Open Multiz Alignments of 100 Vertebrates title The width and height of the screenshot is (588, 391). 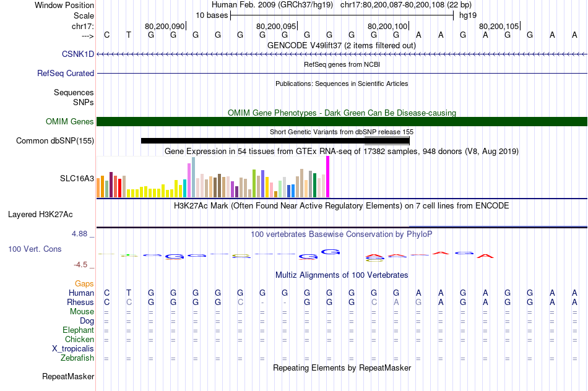(x=342, y=275)
